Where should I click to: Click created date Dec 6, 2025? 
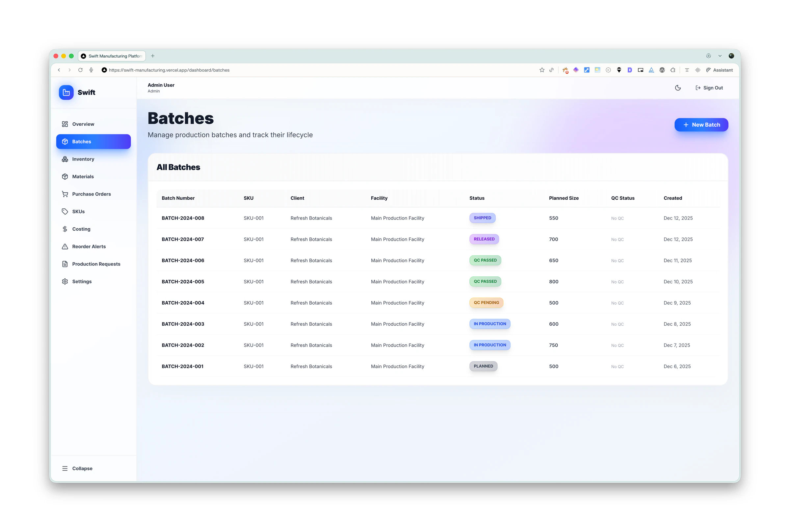[x=677, y=367]
